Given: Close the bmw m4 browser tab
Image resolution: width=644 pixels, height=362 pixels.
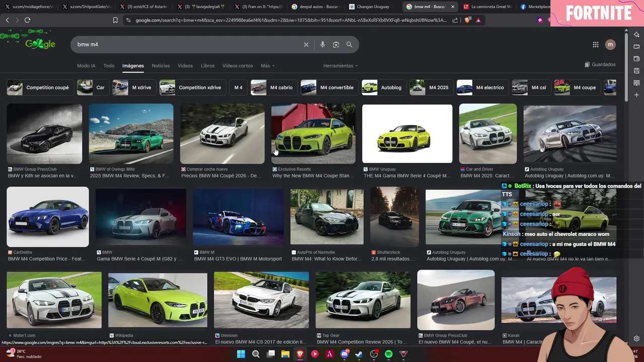Looking at the screenshot, I should point(452,7).
